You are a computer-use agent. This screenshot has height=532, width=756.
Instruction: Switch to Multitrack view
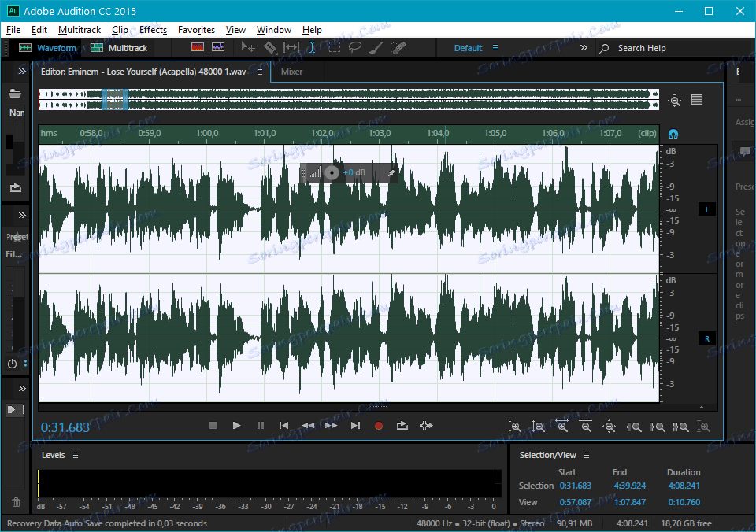tap(119, 48)
